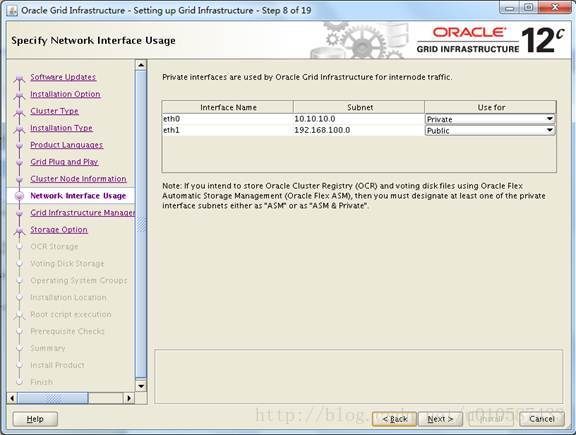Click the Storage Option step marker icon

pyautogui.click(x=19, y=230)
